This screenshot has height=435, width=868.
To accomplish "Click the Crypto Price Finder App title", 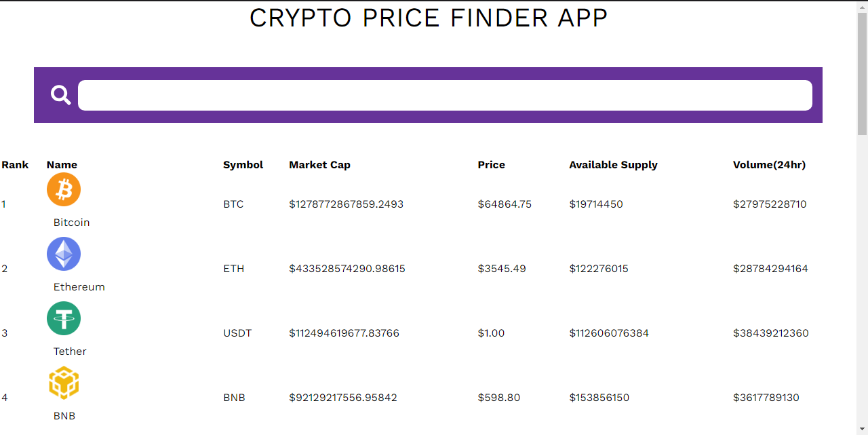I will pos(429,18).
